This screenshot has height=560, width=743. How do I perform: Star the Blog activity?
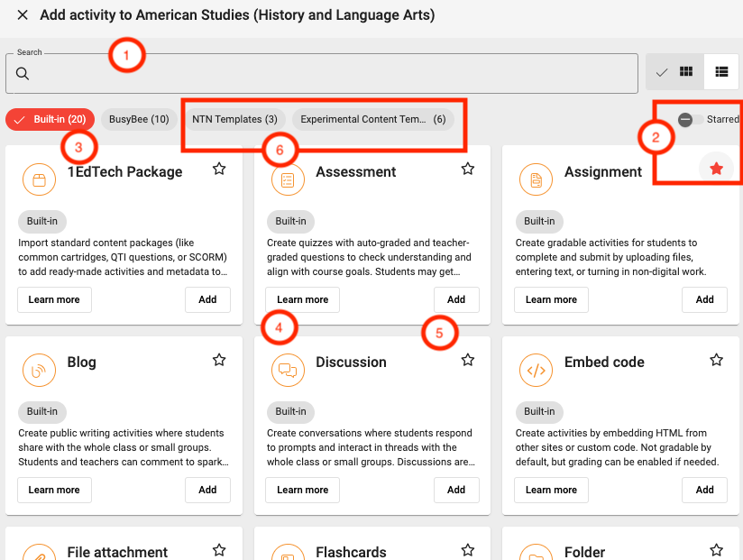pyautogui.click(x=219, y=360)
